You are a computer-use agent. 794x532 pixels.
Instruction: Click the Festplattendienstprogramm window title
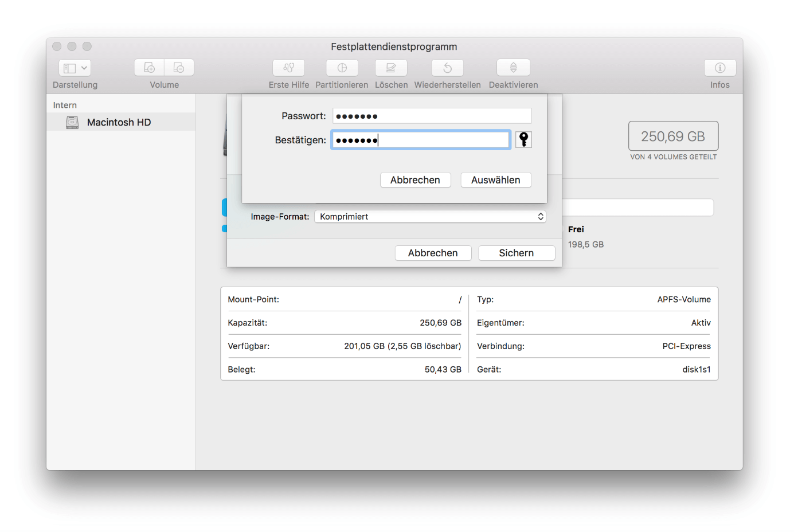[394, 46]
